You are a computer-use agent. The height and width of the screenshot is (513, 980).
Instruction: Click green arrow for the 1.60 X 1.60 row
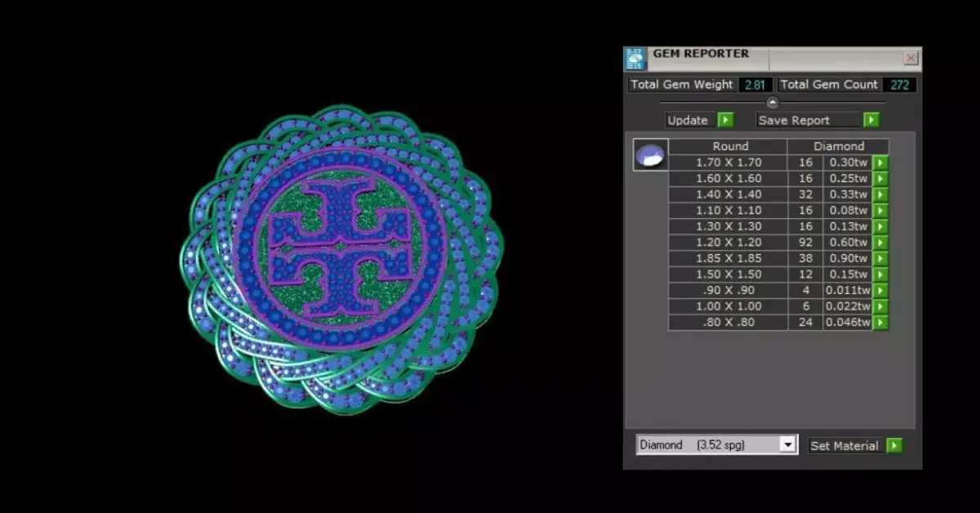880,178
